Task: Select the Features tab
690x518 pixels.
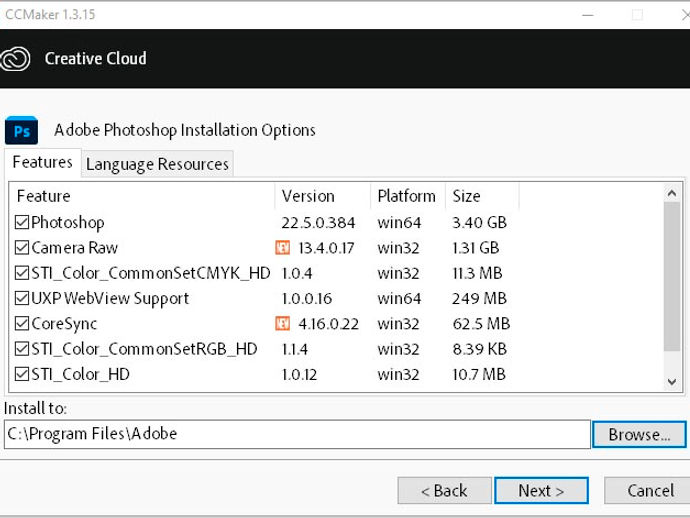Action: (43, 162)
